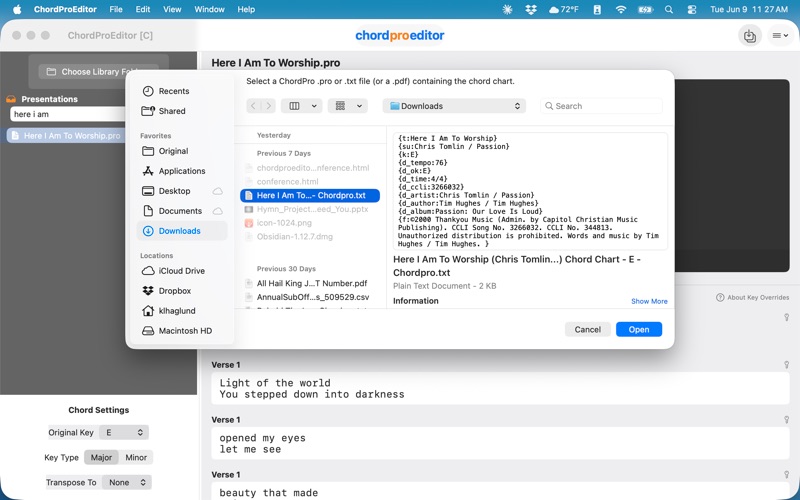Viewport: 800px width, 500px height.
Task: Select Here I Am To Worship.pro in library
Action: tap(66, 136)
